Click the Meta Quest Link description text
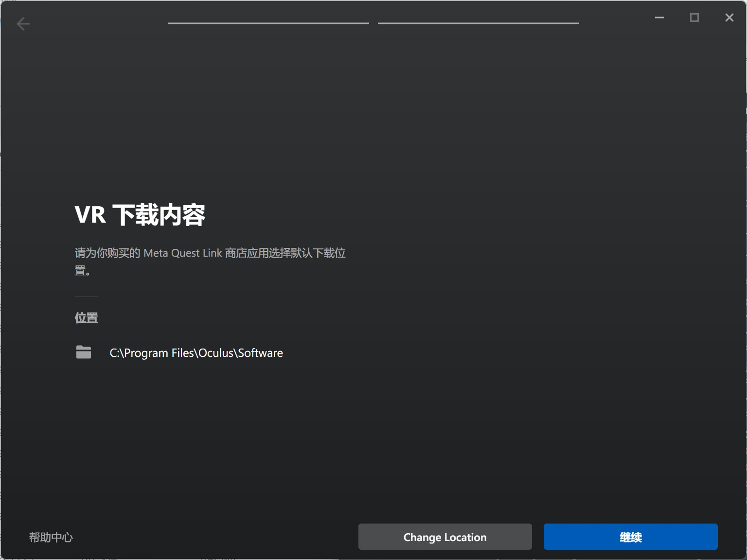 click(210, 262)
